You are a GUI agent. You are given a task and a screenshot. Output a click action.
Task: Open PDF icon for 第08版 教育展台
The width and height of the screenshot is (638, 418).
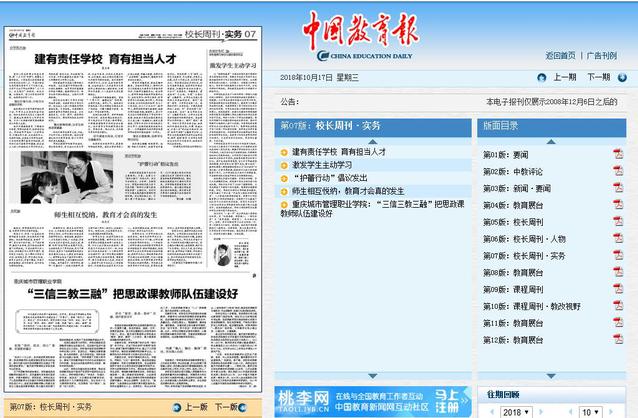coord(618,272)
